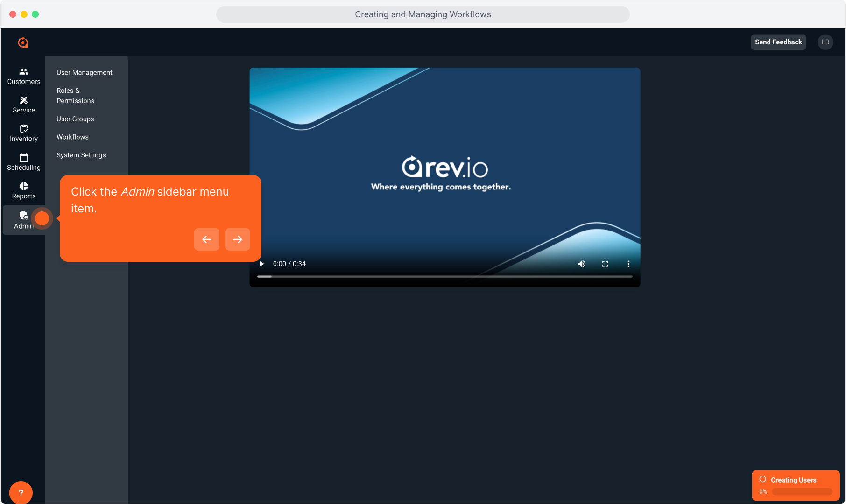Open the Creating Users checklist widget
The width and height of the screenshot is (846, 504).
796,485
